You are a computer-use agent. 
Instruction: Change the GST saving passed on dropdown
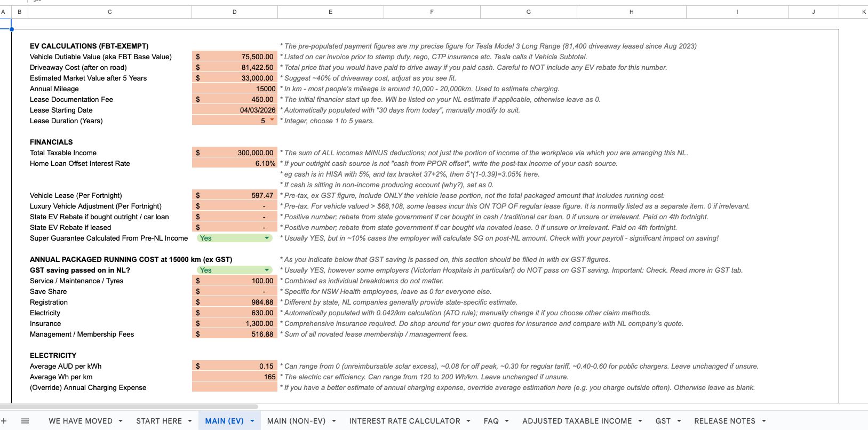click(x=267, y=270)
